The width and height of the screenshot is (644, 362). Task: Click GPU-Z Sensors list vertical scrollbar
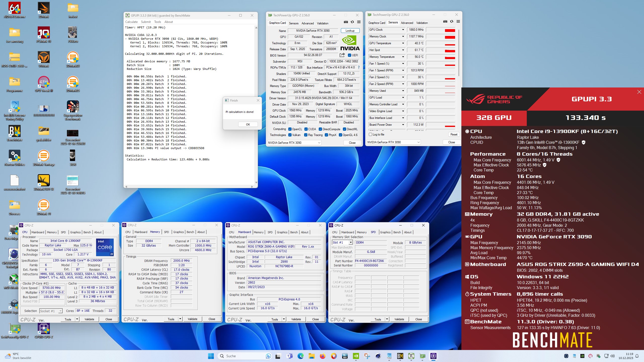459,52
